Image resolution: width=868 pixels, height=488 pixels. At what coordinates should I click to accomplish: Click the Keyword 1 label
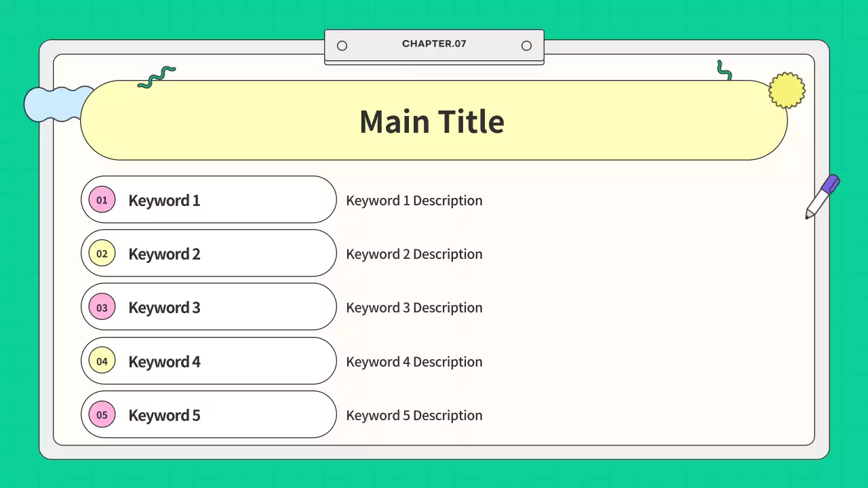tap(164, 201)
